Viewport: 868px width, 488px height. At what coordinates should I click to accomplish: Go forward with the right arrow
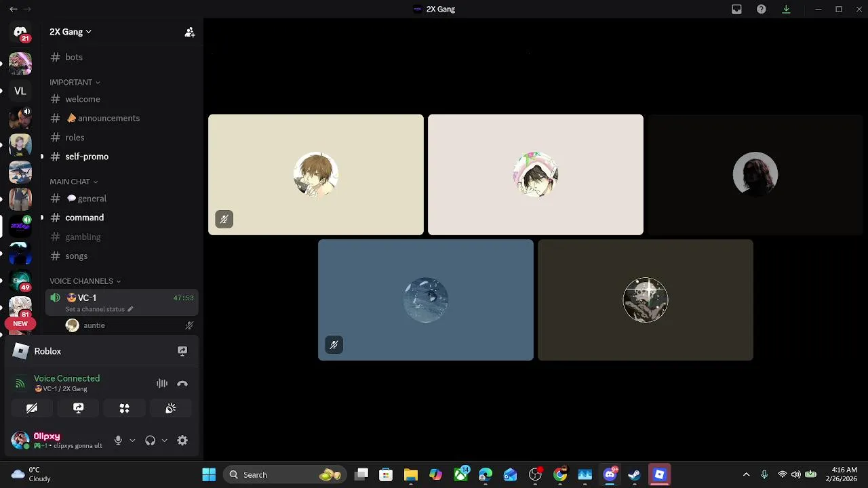tap(28, 9)
